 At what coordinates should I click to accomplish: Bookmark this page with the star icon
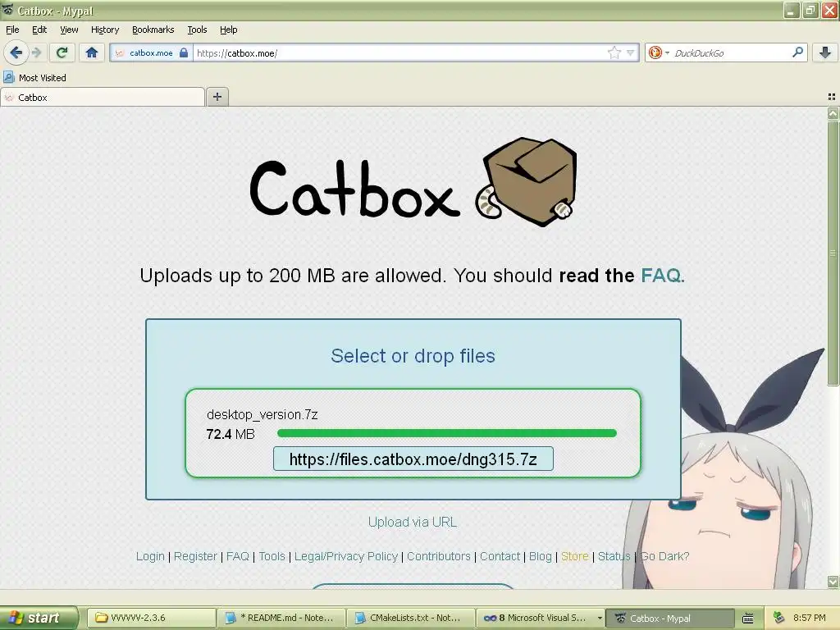614,52
